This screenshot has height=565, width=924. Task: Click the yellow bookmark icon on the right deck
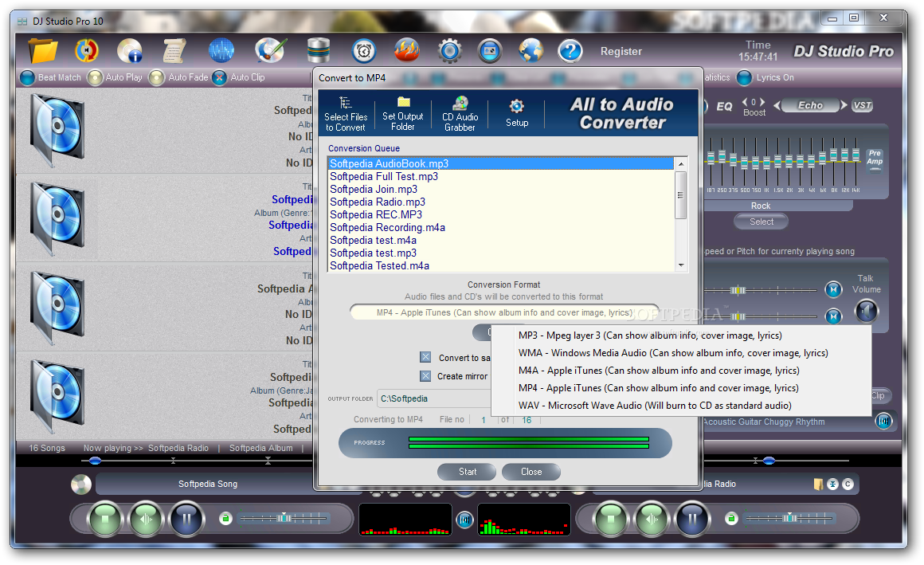(819, 485)
